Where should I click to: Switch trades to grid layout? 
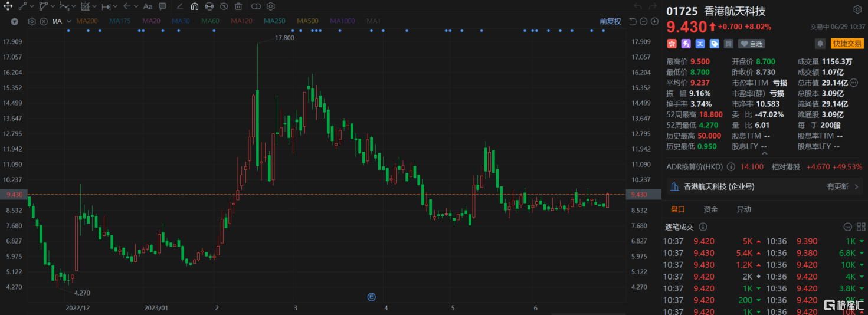(860, 227)
